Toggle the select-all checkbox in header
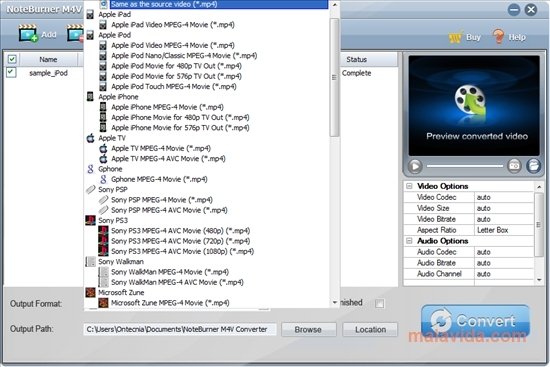Image resolution: width=550 pixels, height=367 pixels. click(x=12, y=59)
